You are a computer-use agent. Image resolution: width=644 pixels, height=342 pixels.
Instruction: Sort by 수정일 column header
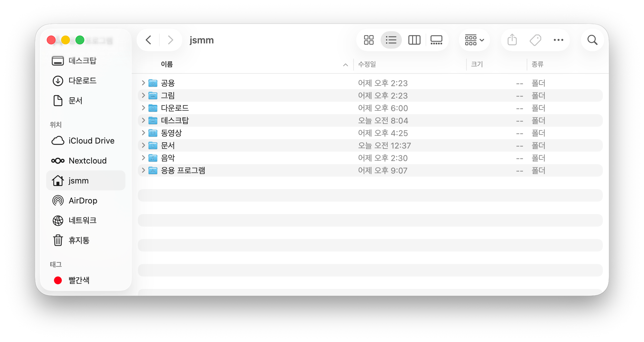point(367,64)
